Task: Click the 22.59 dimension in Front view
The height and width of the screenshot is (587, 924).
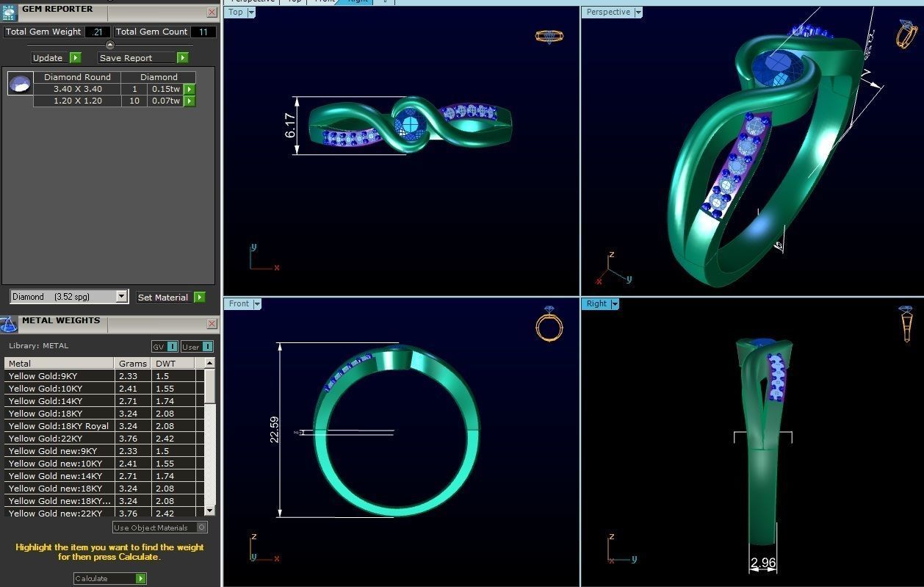Action: tap(275, 430)
